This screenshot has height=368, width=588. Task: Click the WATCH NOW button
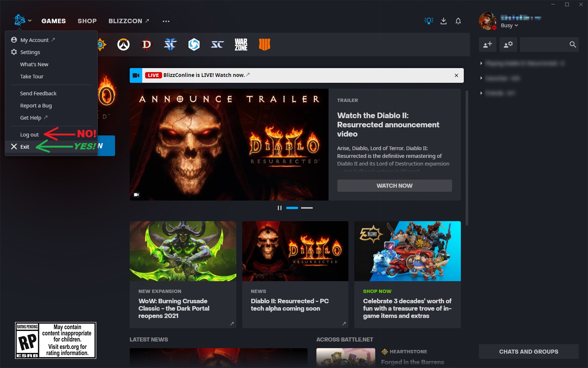pos(394,185)
